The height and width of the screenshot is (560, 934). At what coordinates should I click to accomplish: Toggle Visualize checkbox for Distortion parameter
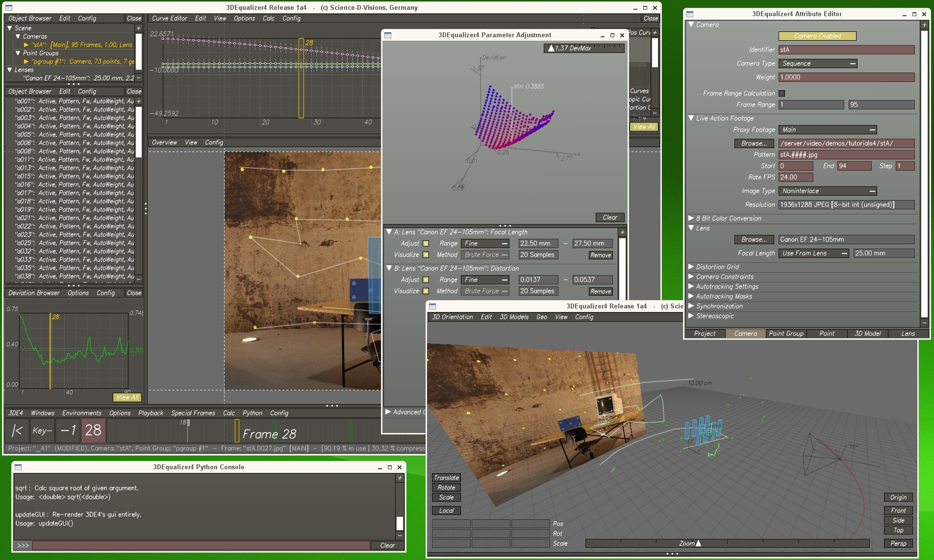426,291
